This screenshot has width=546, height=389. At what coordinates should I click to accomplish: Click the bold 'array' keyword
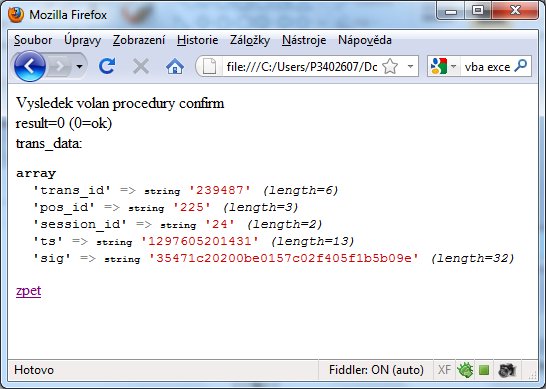click(x=36, y=173)
